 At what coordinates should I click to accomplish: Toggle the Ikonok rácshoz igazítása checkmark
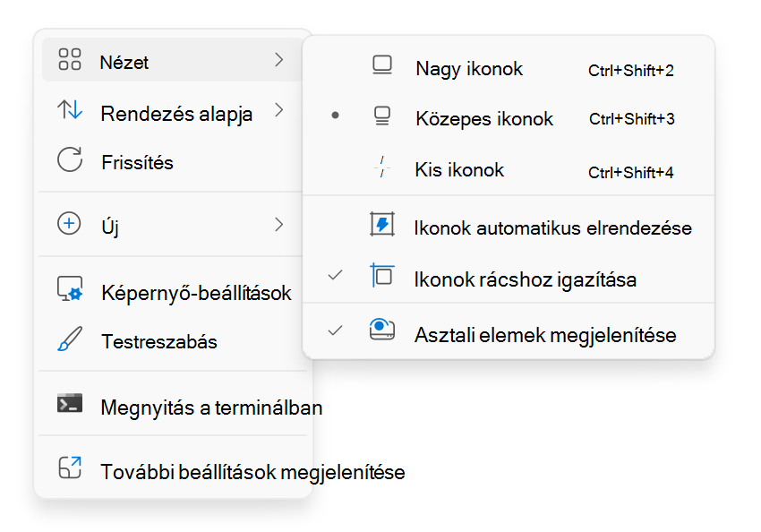point(335,275)
